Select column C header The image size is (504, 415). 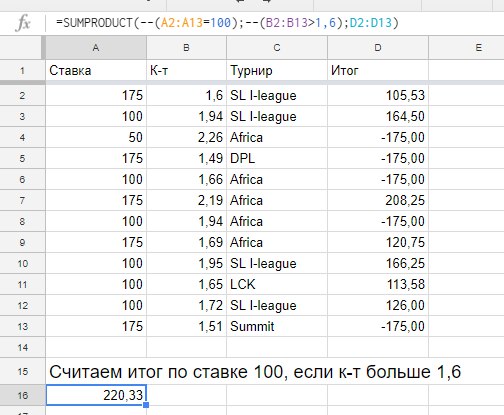(x=277, y=48)
